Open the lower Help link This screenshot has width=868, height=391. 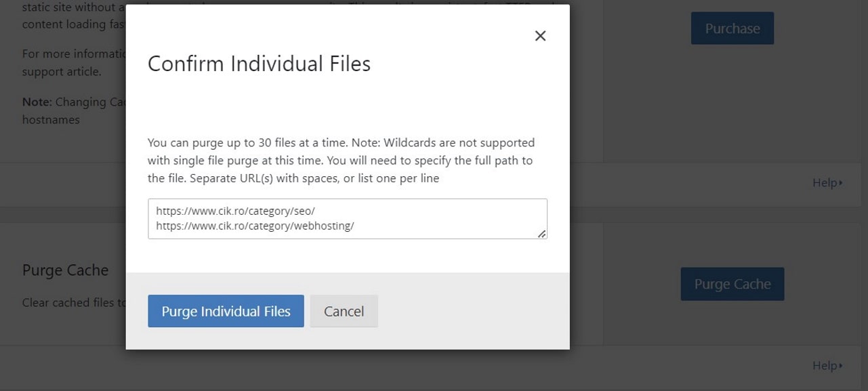click(825, 365)
